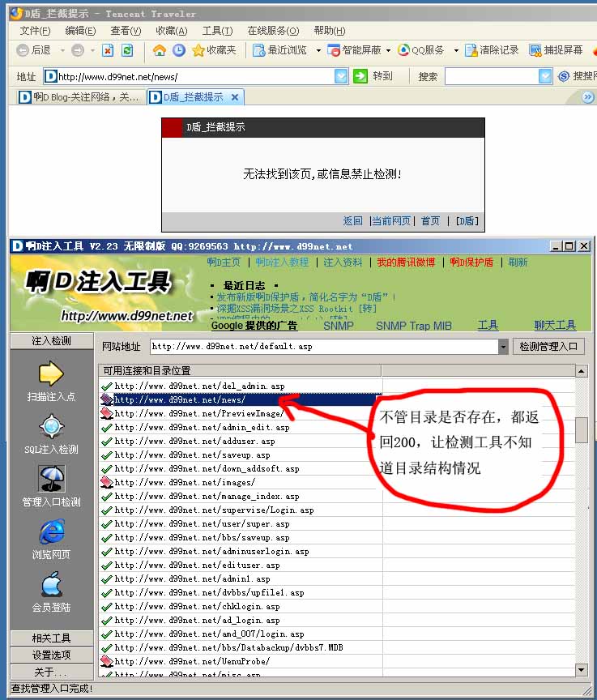Viewport: 597px width, 700px height.
Task: Open the 浏览网页 IE icon in sidebar
Action: (51, 531)
